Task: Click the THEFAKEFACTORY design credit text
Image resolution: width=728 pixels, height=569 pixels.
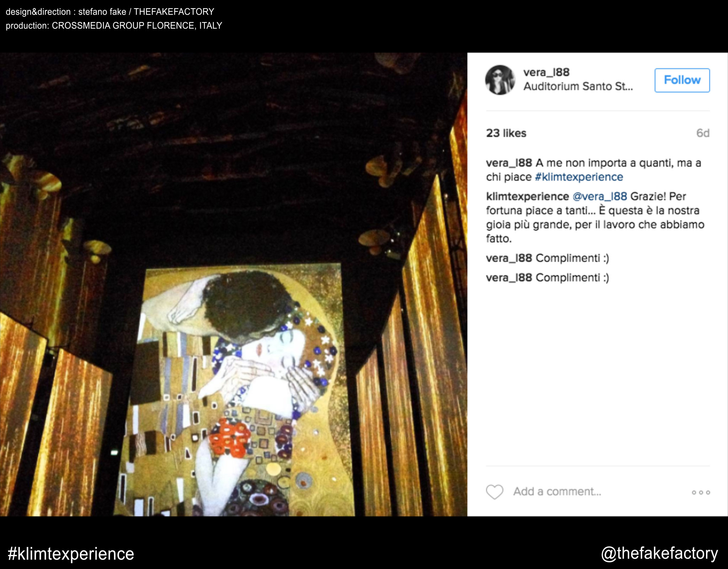Action: click(174, 12)
